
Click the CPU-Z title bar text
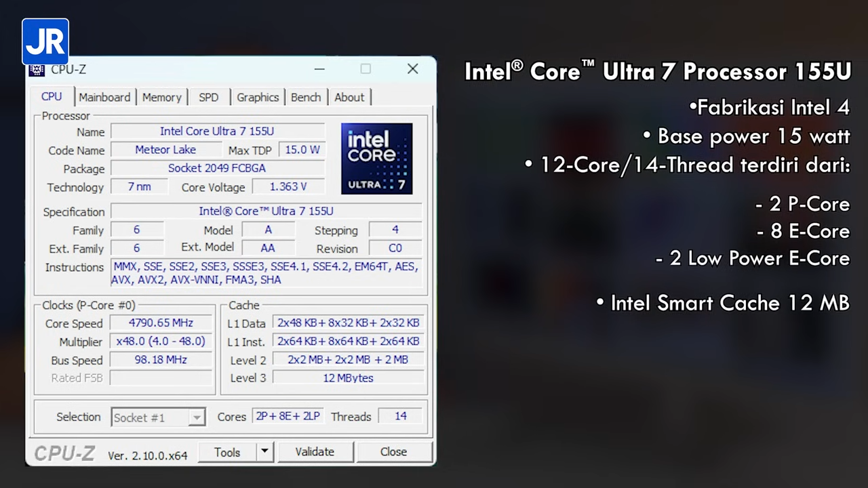[68, 69]
